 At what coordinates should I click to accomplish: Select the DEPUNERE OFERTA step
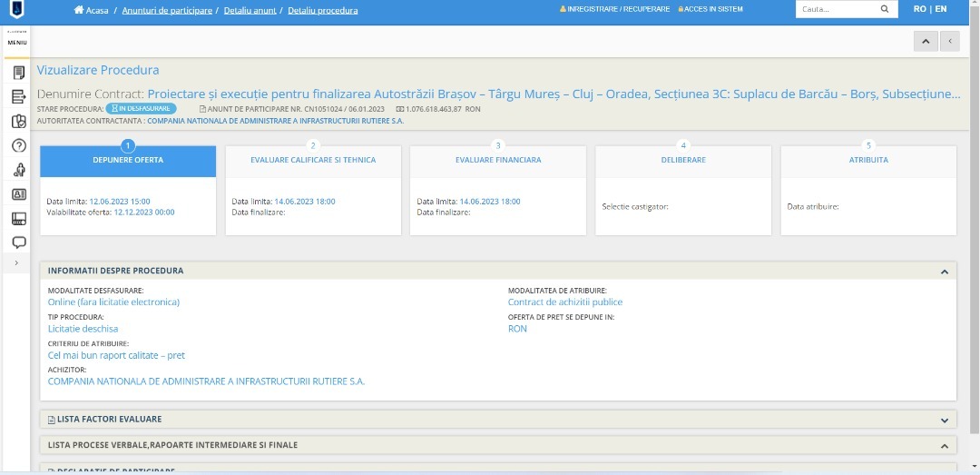(x=128, y=160)
